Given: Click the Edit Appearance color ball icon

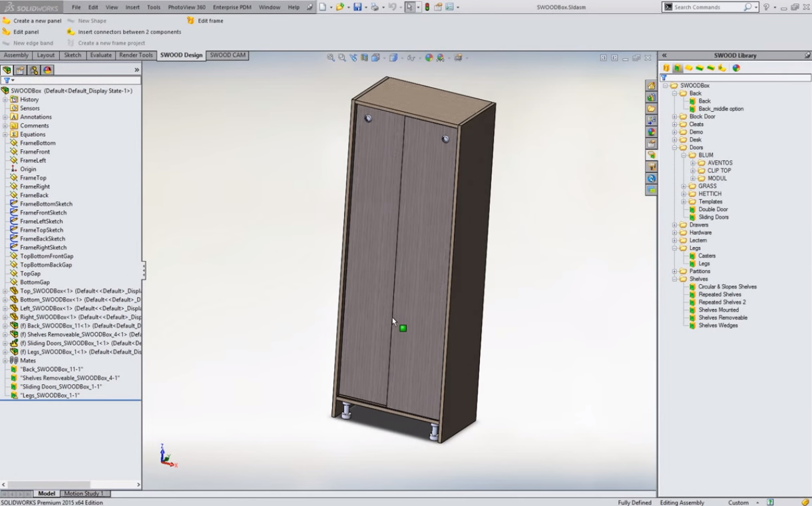Looking at the screenshot, I should pos(429,58).
